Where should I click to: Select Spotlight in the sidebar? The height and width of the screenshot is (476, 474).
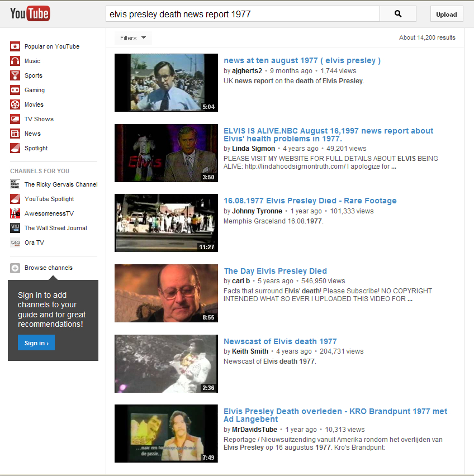pyautogui.click(x=36, y=148)
